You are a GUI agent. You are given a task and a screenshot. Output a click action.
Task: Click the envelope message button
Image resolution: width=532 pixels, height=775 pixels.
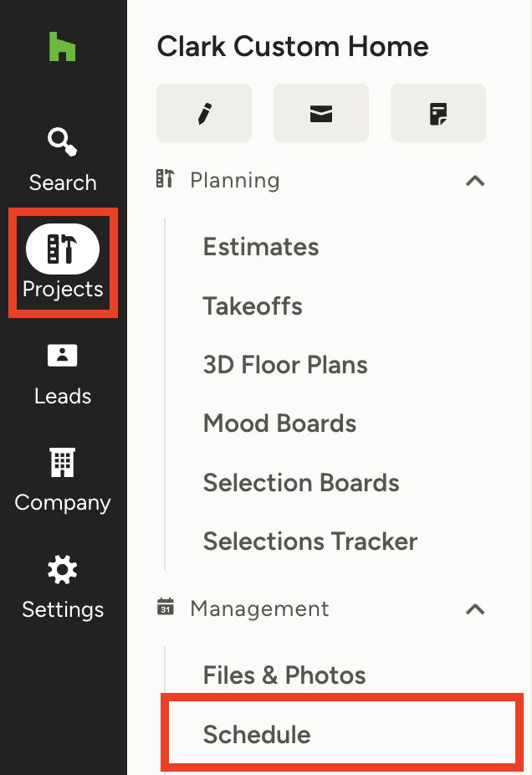[321, 113]
